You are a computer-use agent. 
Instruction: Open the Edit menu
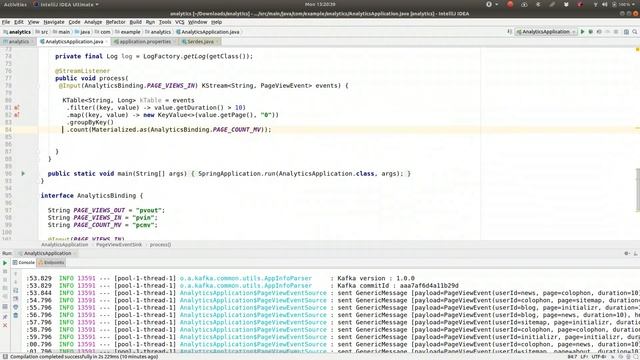click(x=19, y=22)
